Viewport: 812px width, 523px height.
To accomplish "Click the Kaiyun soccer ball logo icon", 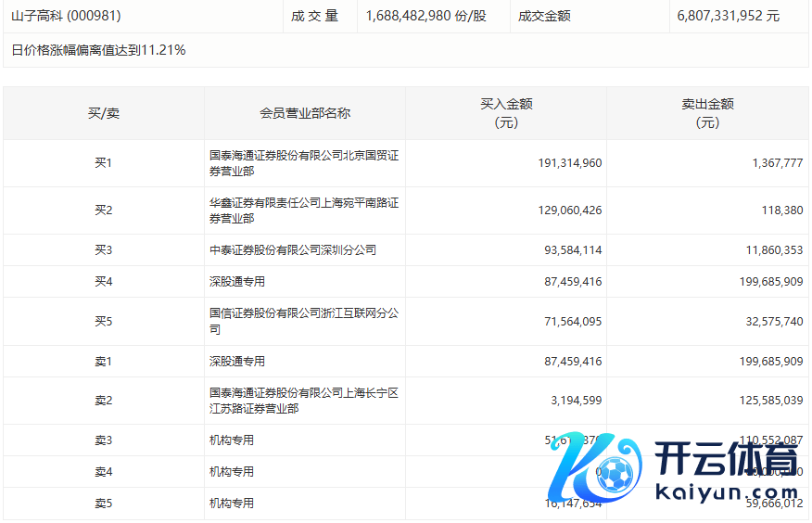I will (x=594, y=473).
